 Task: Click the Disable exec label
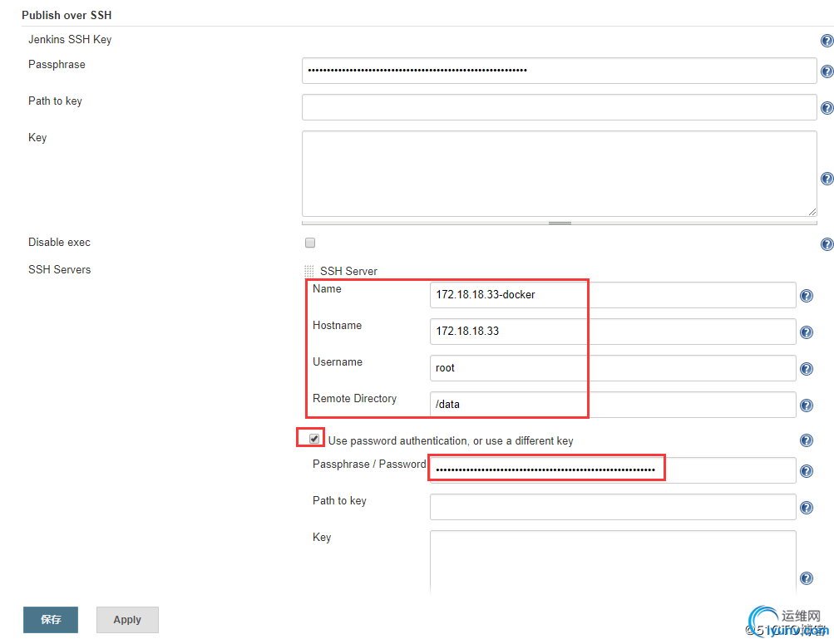point(59,243)
